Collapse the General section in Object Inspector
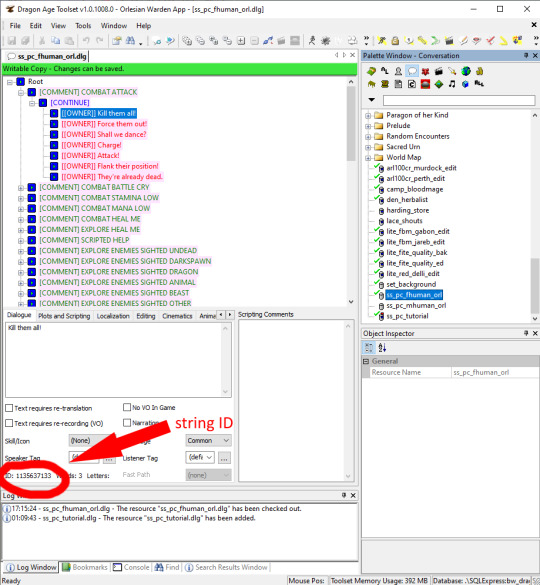 (366, 361)
